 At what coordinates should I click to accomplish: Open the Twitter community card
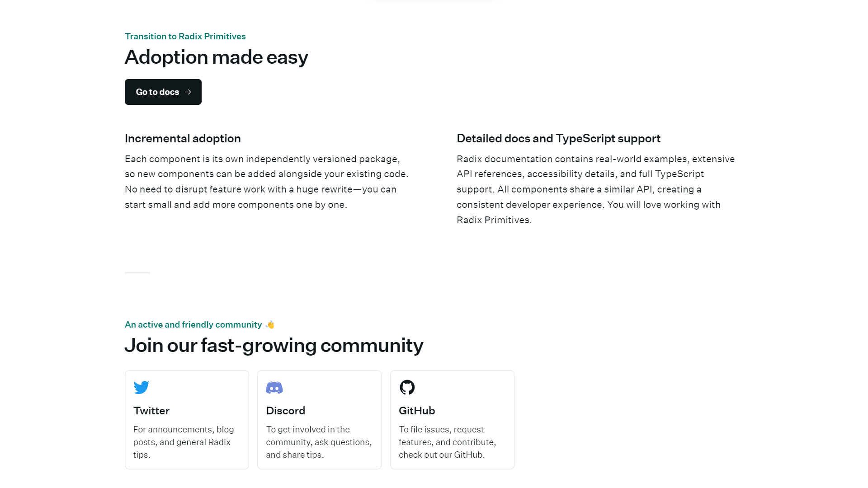pos(187,420)
